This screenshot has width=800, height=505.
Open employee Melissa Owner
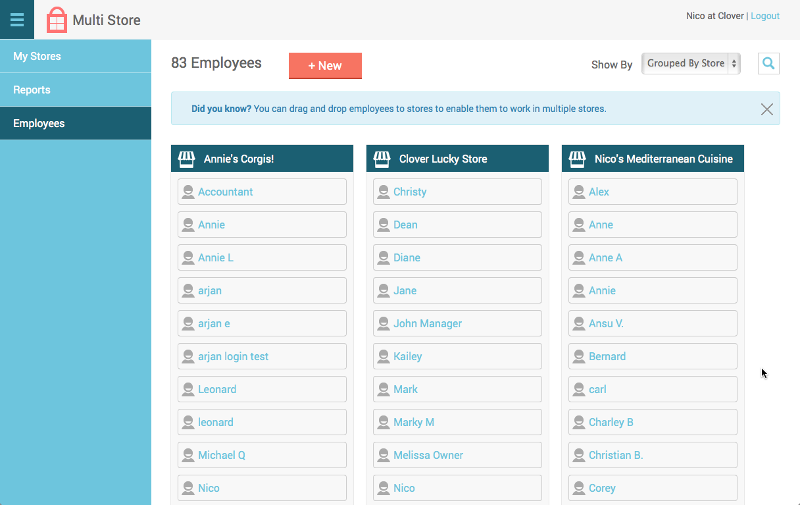(x=428, y=455)
